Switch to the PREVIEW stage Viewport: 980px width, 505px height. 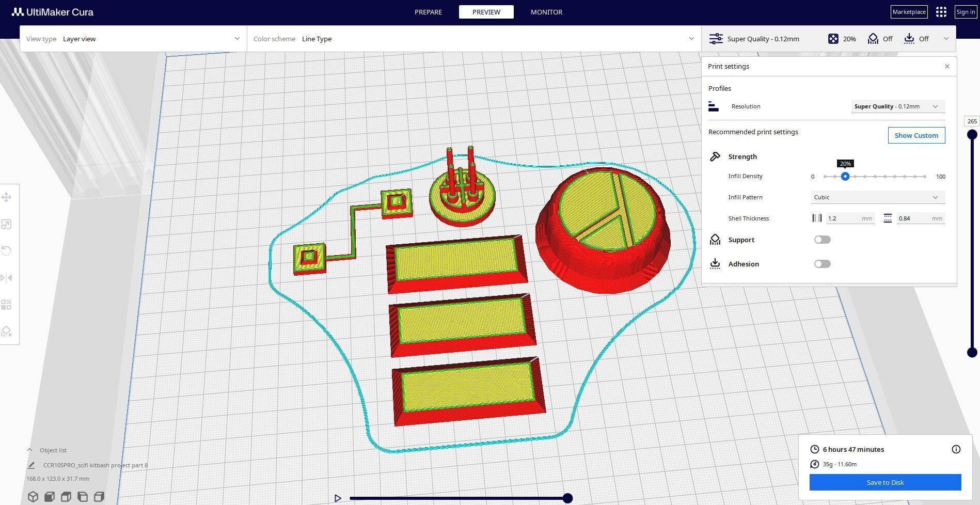pos(486,12)
